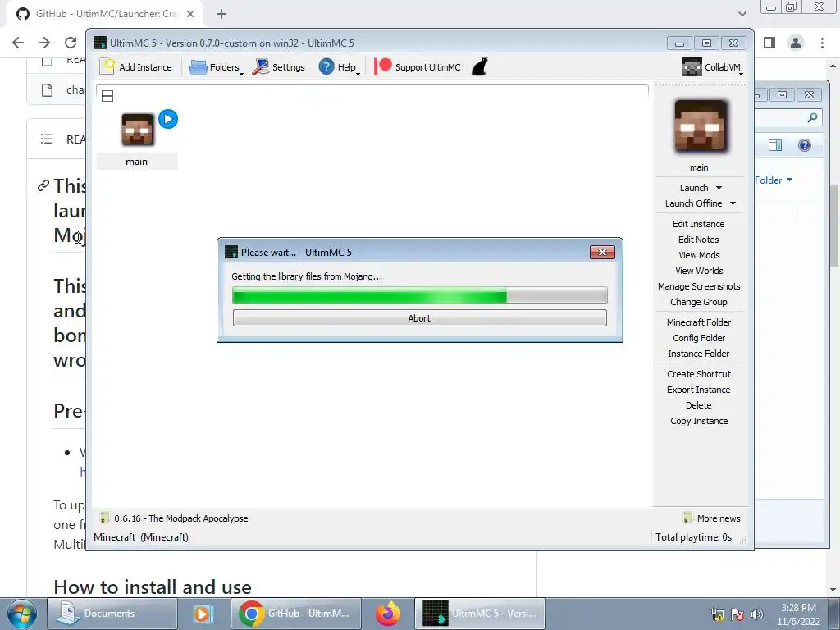This screenshot has height=630, width=840.
Task: Open Chrome tab search chevron
Action: [x=742, y=14]
